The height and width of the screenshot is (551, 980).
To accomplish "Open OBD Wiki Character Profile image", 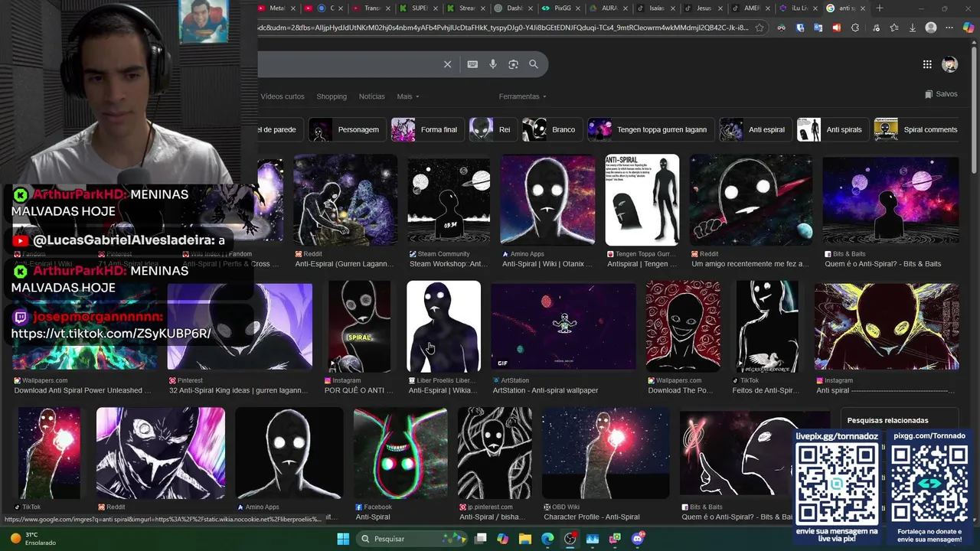I will [606, 453].
